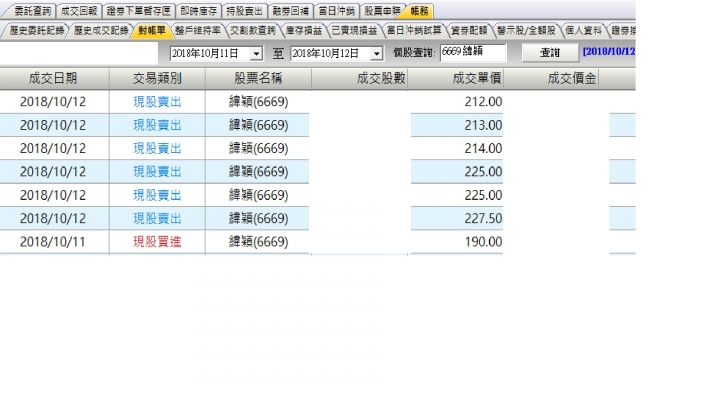Viewport: 720px width, 405px height.
Task: Select the 對帳單 sub-tab
Action: (x=152, y=31)
